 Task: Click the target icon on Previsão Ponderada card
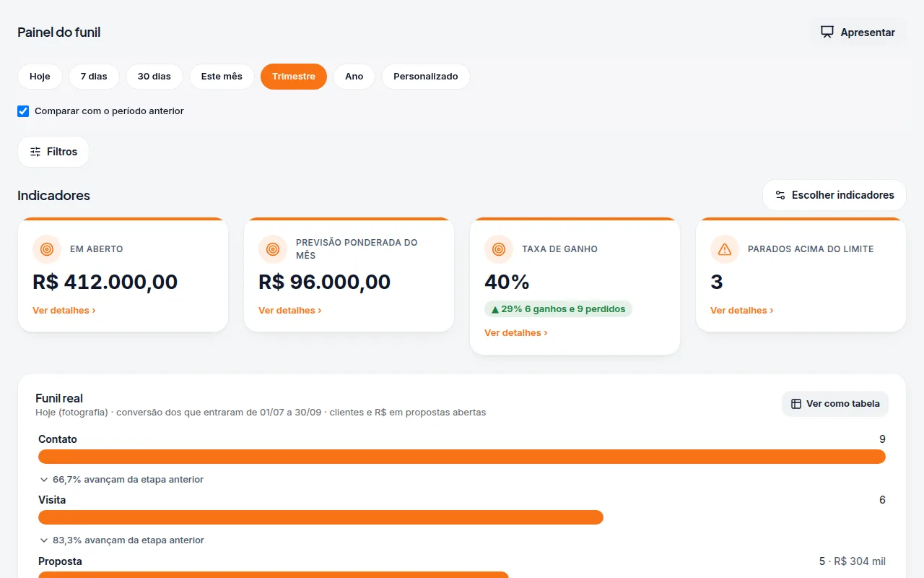(273, 249)
